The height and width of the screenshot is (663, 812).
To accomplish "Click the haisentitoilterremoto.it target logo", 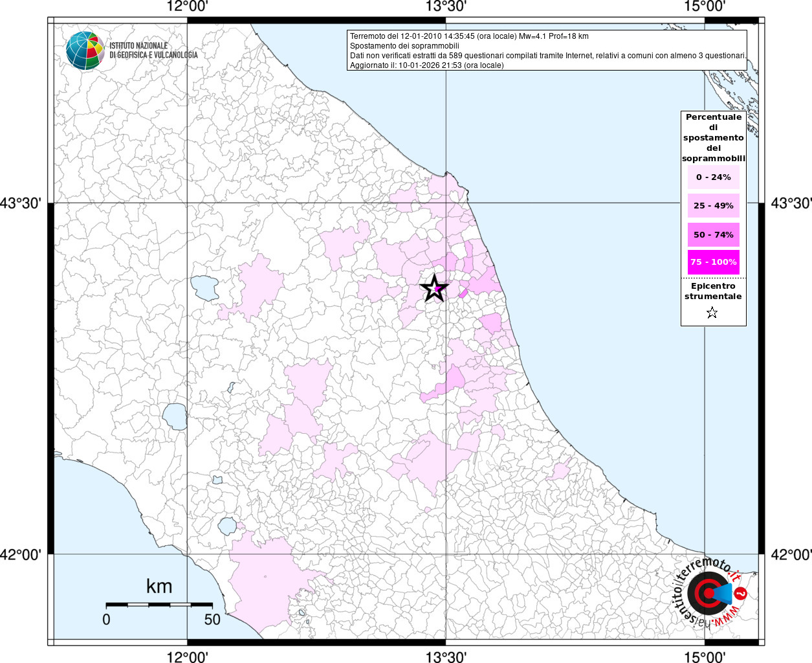I will [x=708, y=594].
